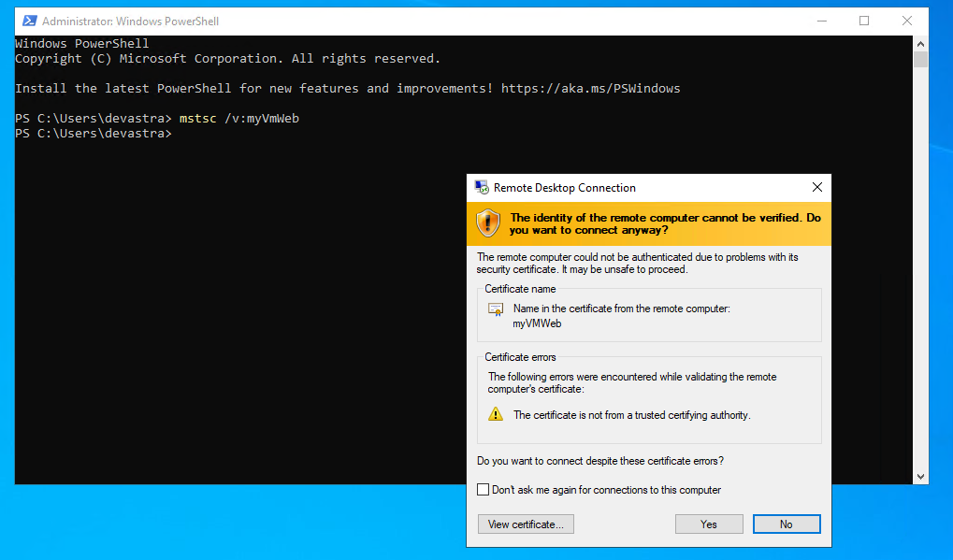Click the Remote Desktop Connection title icon

click(x=482, y=188)
